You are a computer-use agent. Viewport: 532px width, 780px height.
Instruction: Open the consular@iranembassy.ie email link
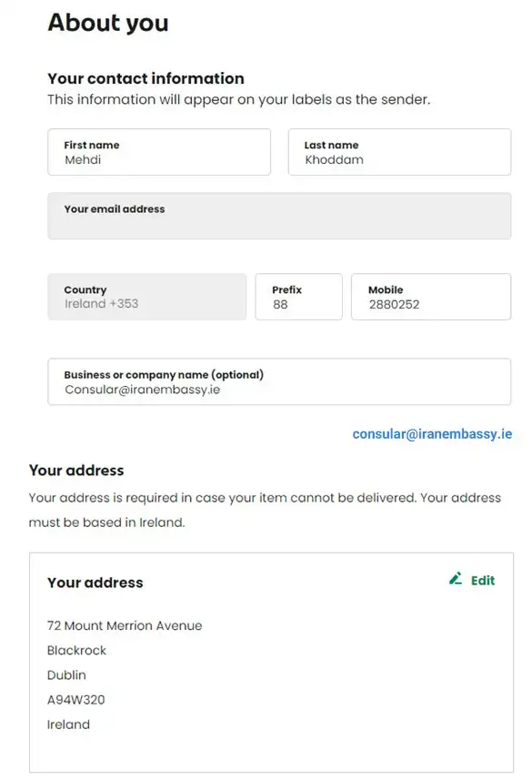[432, 434]
